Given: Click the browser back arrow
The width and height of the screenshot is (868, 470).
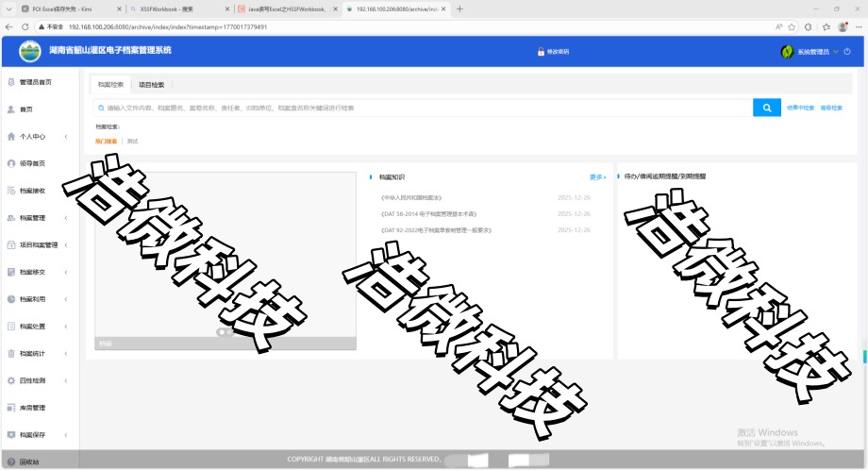Looking at the screenshot, I should click(x=8, y=26).
